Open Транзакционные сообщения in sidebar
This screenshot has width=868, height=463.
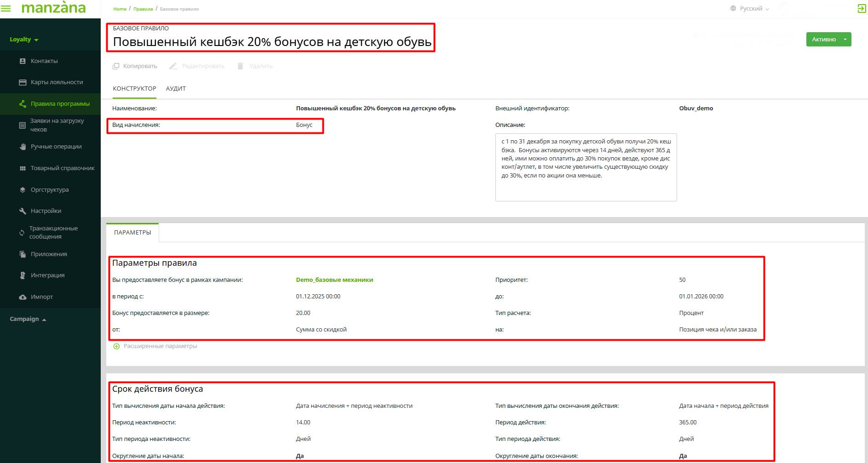53,232
